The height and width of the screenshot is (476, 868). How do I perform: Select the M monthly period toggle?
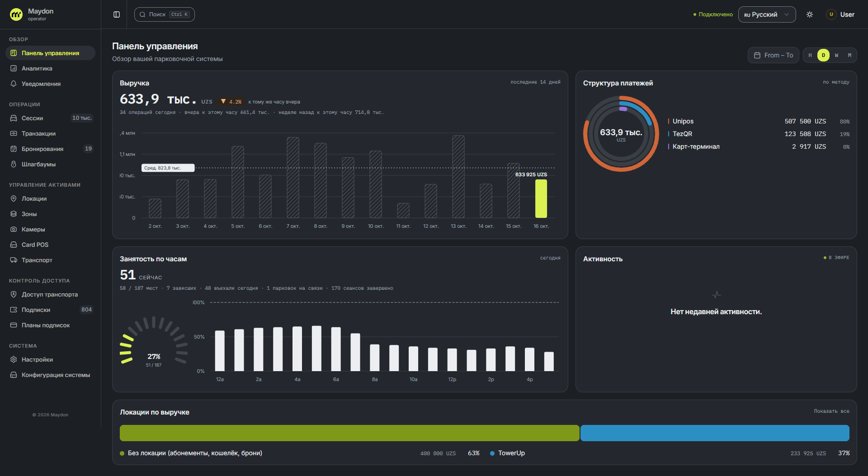849,55
